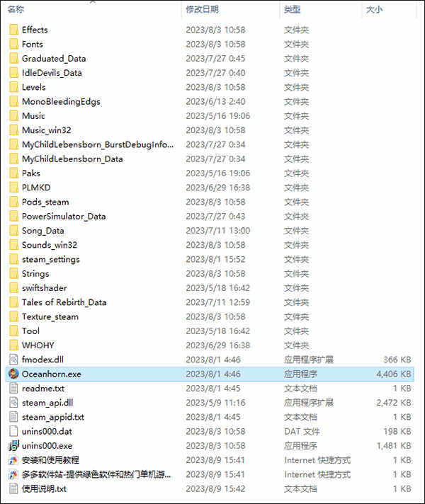Select the Pods_steam folder name
The image size is (425, 504).
click(x=45, y=202)
